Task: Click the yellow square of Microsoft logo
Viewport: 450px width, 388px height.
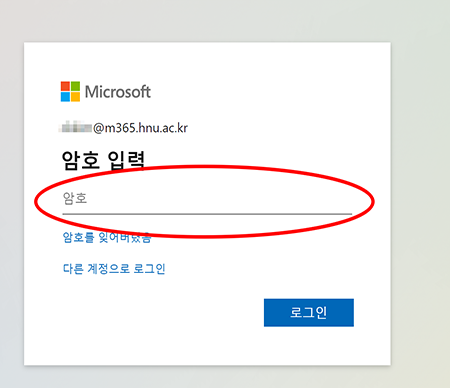Action: click(75, 97)
